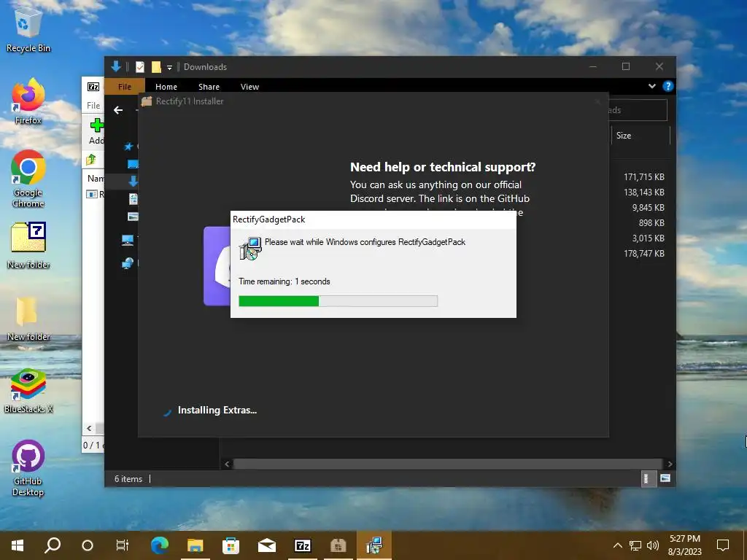Click Explorer horizontal scrollbar thumb

(447, 464)
